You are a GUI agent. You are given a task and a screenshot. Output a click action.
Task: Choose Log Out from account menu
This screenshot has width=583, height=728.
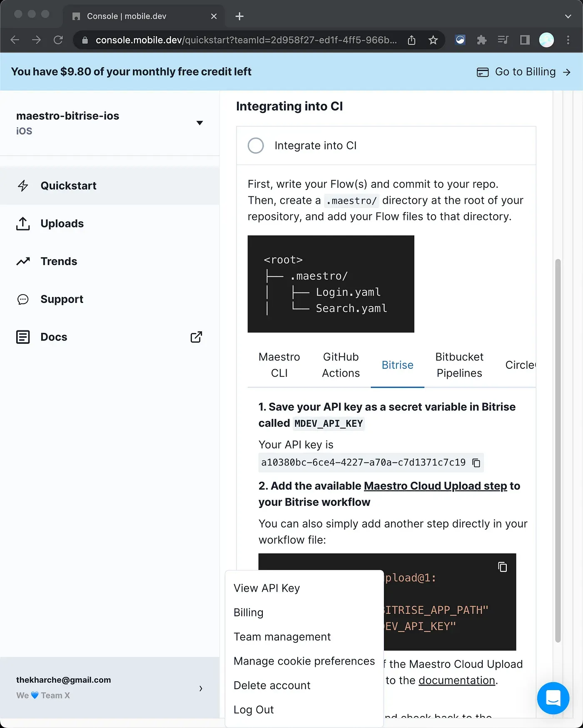click(x=254, y=710)
